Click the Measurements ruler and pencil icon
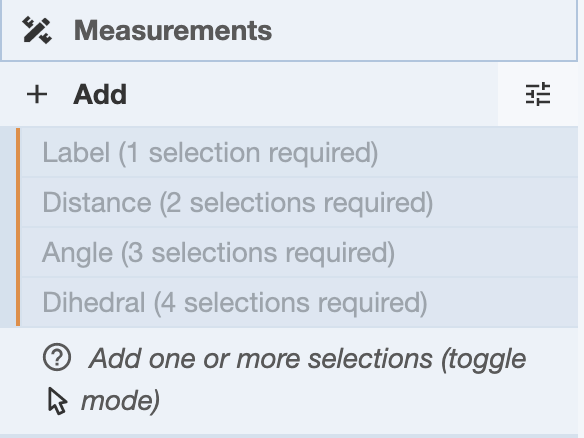Viewport: 584px width, 438px height. [37, 31]
